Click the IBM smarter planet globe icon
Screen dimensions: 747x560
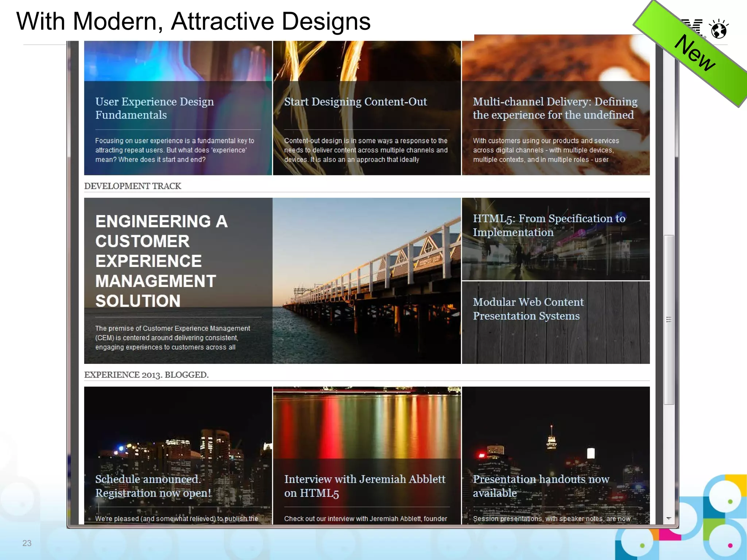pos(719,28)
